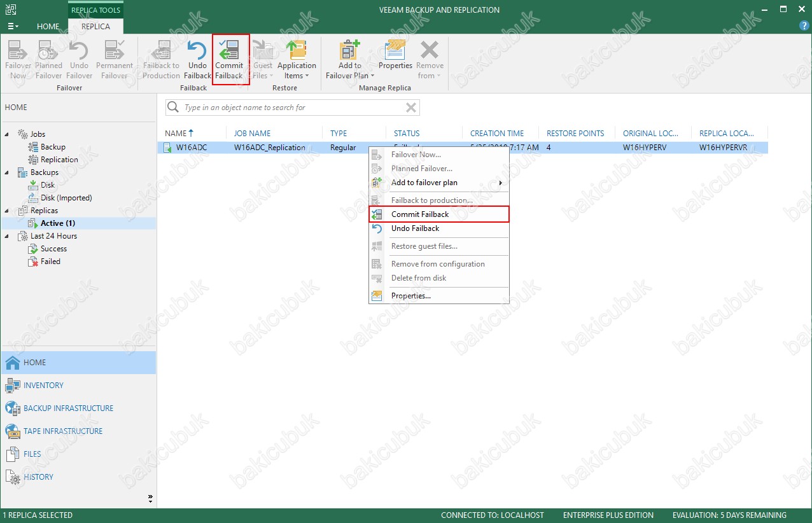Click the Properties ribbon icon
Screen dimensions: 812x523
click(396, 55)
